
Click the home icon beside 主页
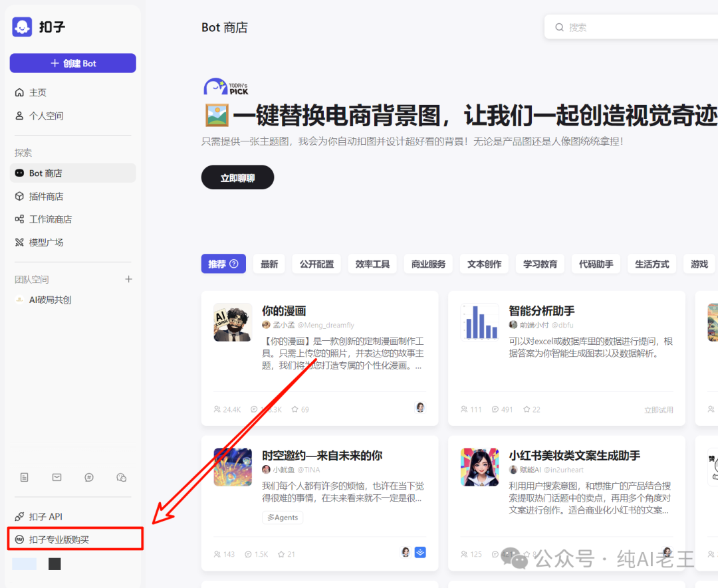[19, 92]
